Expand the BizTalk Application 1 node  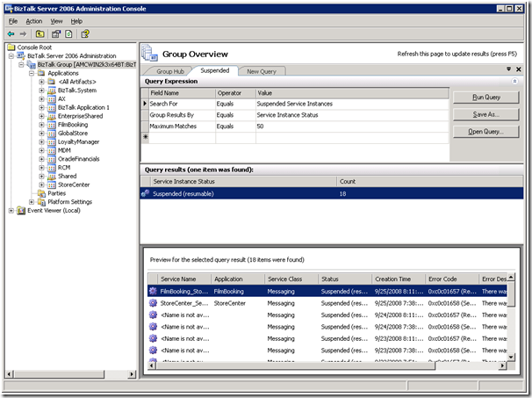click(x=41, y=108)
